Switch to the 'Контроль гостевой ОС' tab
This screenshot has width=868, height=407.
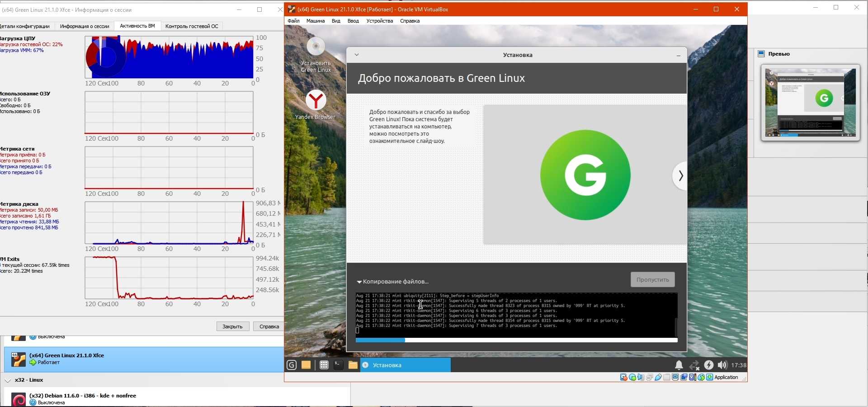pyautogui.click(x=192, y=26)
